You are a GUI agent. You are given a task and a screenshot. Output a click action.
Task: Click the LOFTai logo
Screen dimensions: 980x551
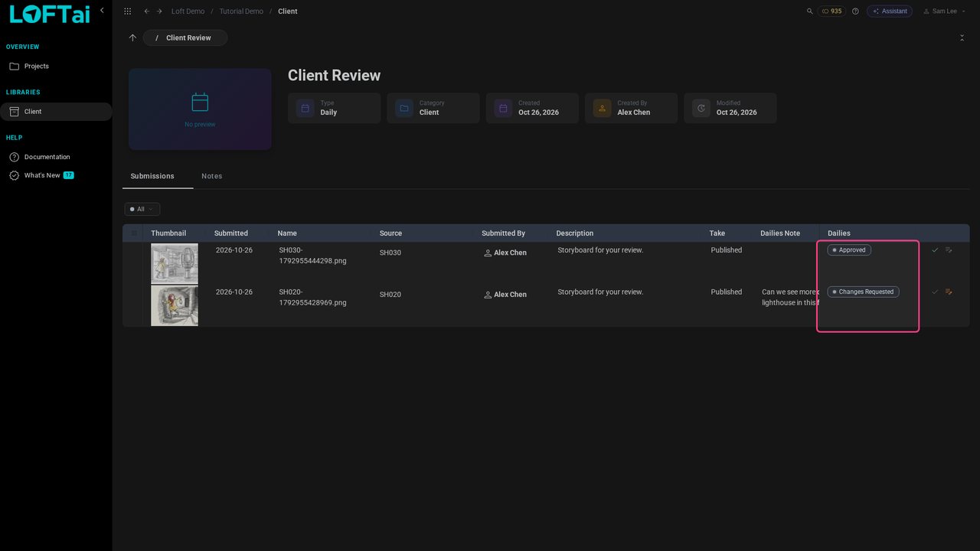50,14
